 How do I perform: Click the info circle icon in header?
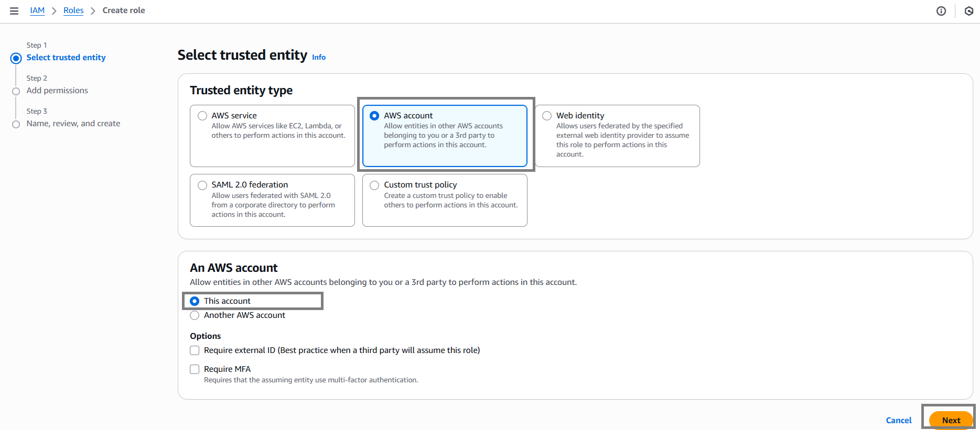(941, 11)
